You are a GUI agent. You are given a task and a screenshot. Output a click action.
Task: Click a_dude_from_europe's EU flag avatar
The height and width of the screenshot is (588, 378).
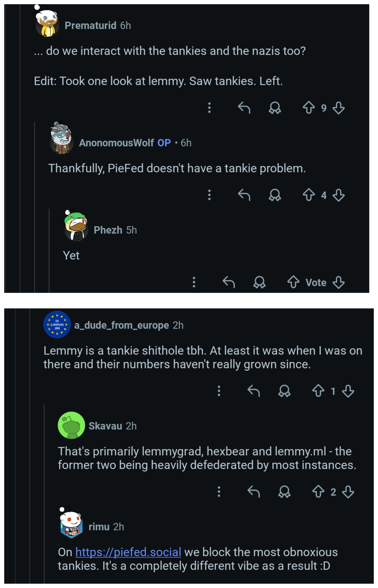(x=57, y=325)
